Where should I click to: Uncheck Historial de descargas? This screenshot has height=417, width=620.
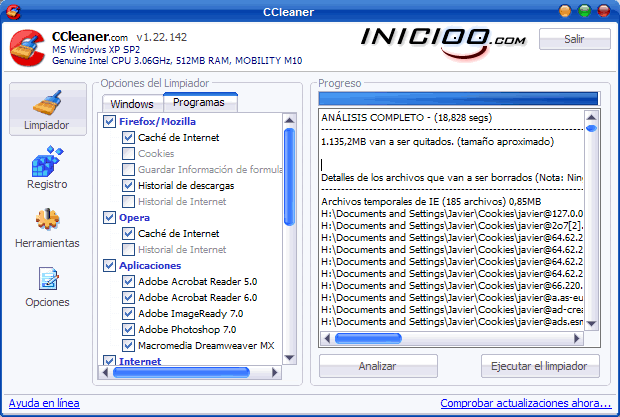click(x=128, y=185)
